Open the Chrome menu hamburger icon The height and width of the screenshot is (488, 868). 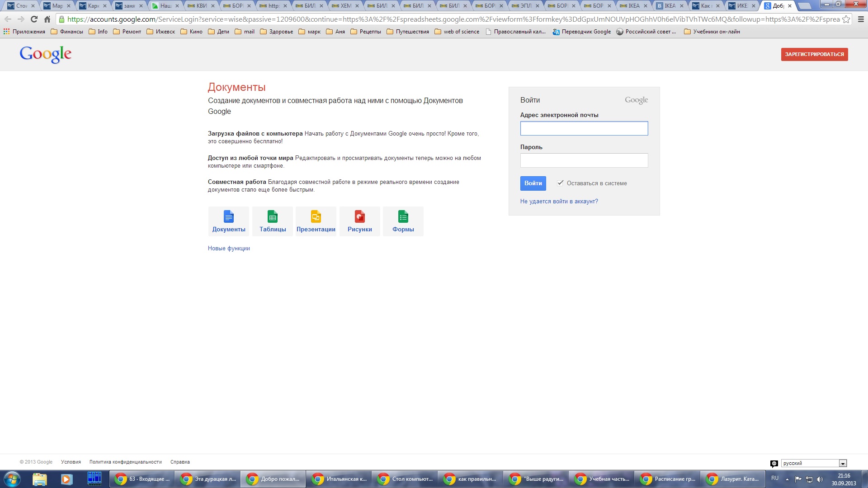(x=861, y=19)
